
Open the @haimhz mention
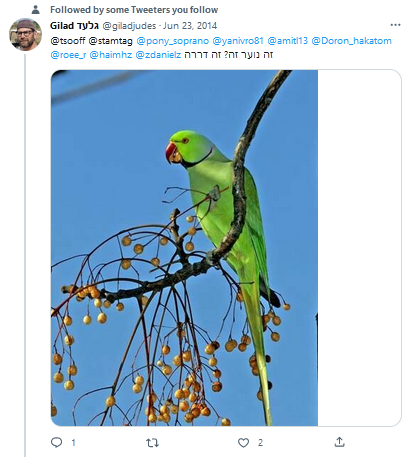point(111,55)
